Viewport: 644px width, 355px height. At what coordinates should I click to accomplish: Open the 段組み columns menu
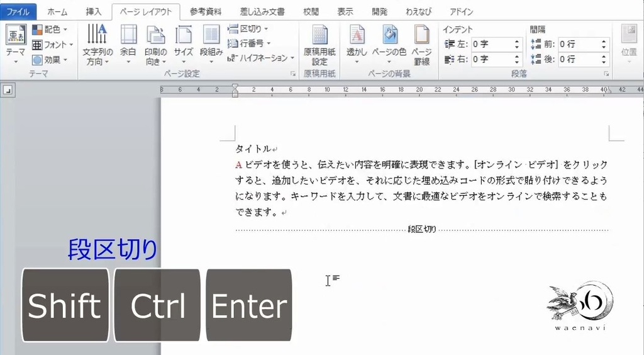pos(211,44)
